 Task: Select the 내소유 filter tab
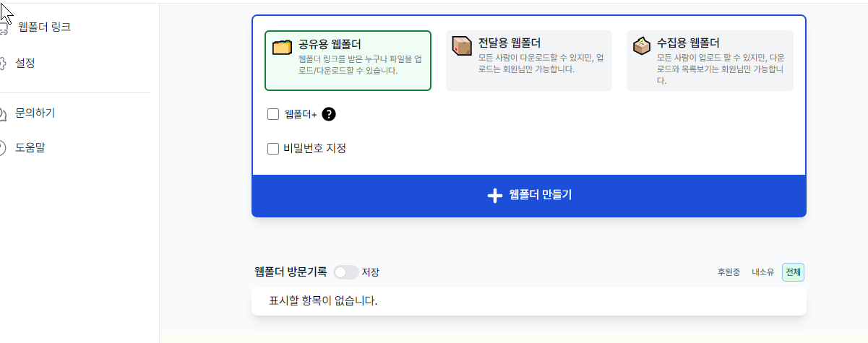762,272
